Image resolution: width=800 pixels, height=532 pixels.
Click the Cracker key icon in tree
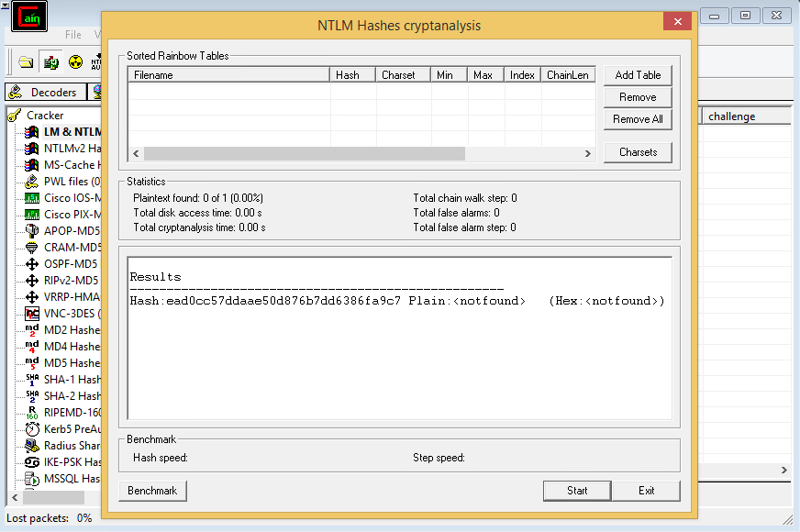pos(15,116)
